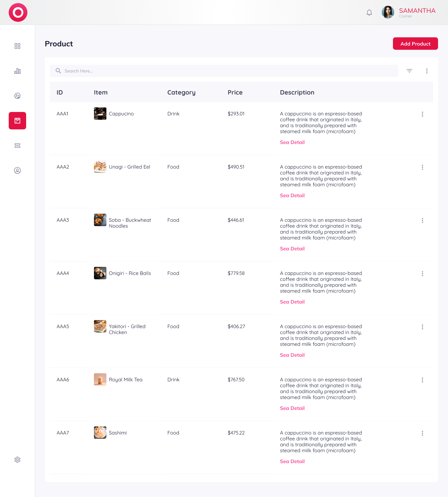The image size is (448, 497).
Task: Open the dashboard grid icon in sidebar
Action: (x=17, y=46)
